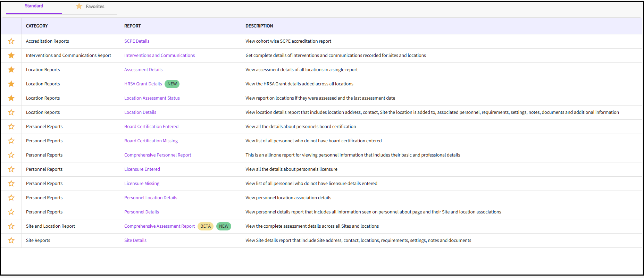644x278 pixels.
Task: Remove HRSA Grant Details from favorites
Action: (11, 84)
